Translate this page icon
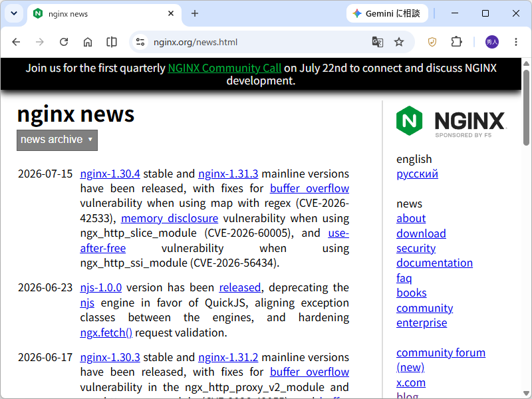532x399 pixels. [x=378, y=42]
